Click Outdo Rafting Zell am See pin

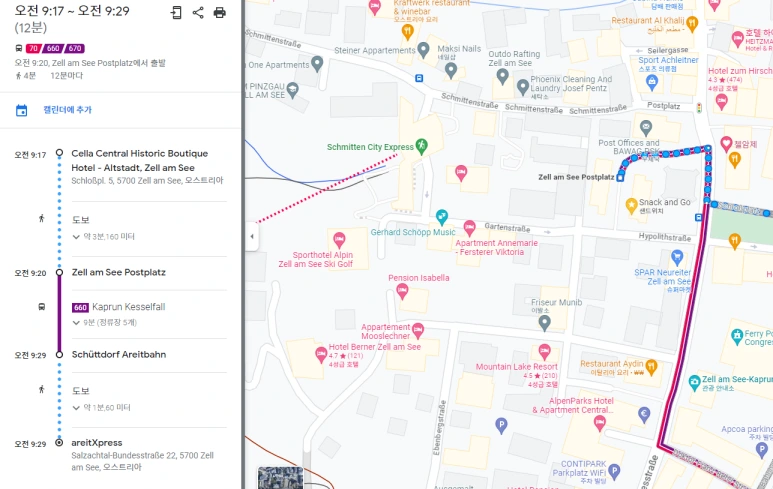point(502,76)
